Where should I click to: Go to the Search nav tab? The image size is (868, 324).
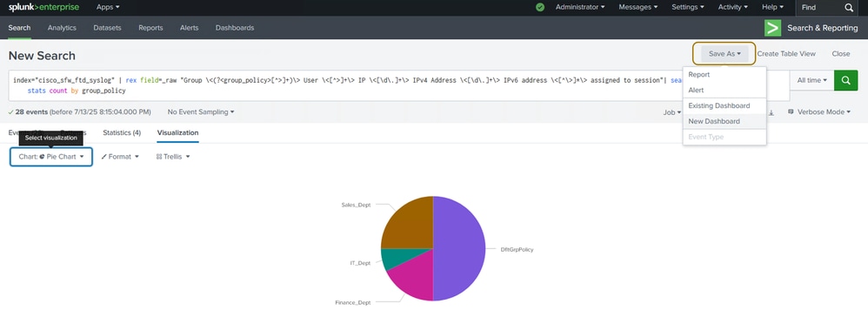[x=19, y=28]
